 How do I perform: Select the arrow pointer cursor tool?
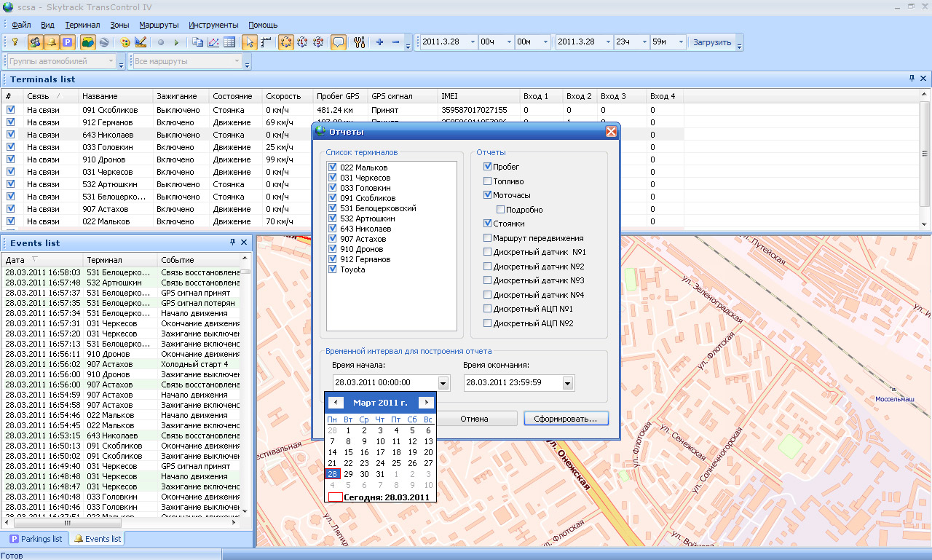250,42
